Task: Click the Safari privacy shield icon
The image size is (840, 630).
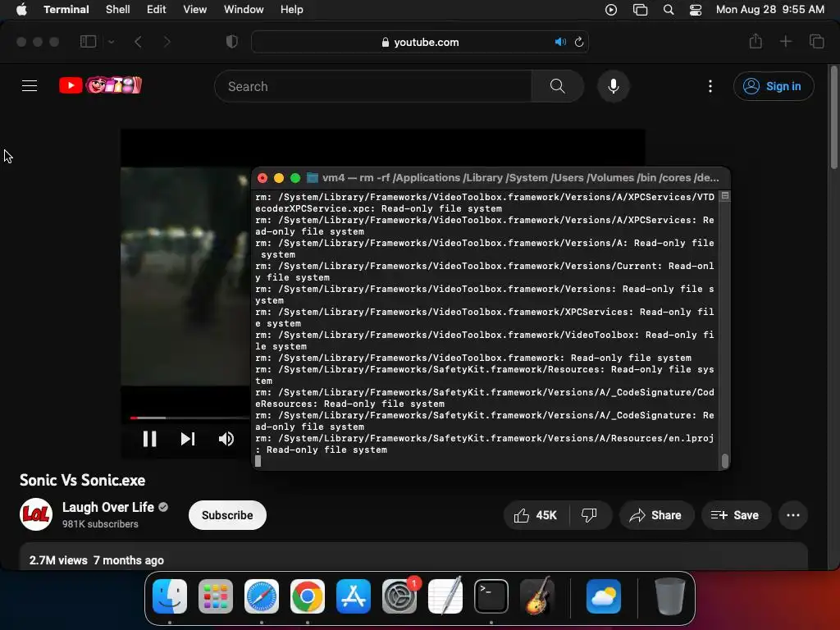Action: pos(231,41)
